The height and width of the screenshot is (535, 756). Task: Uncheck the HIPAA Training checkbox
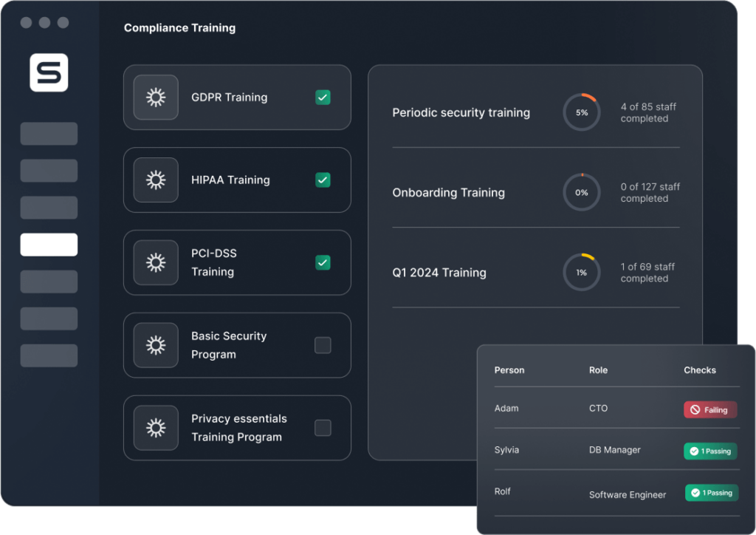323,180
